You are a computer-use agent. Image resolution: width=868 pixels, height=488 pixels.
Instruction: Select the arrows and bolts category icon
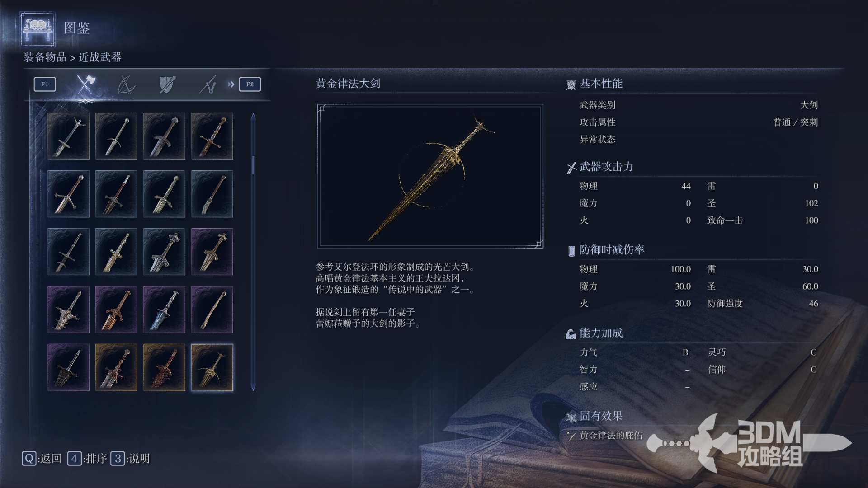pos(208,84)
